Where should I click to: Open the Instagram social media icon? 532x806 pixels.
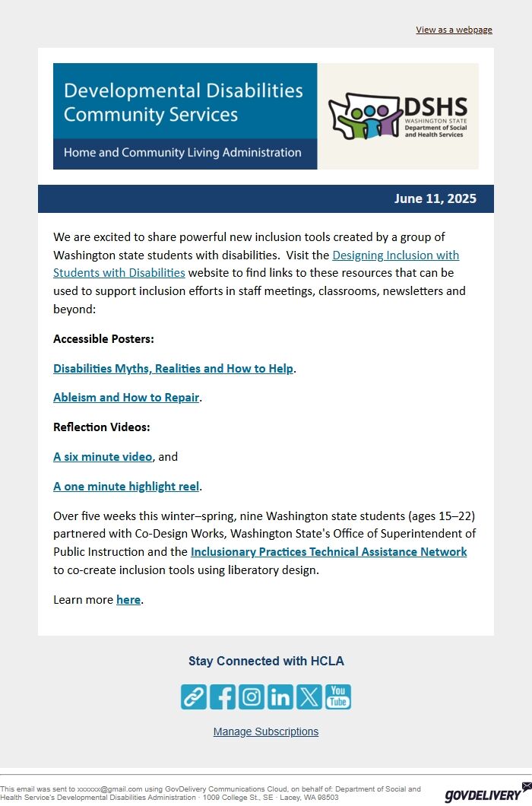[x=252, y=697]
